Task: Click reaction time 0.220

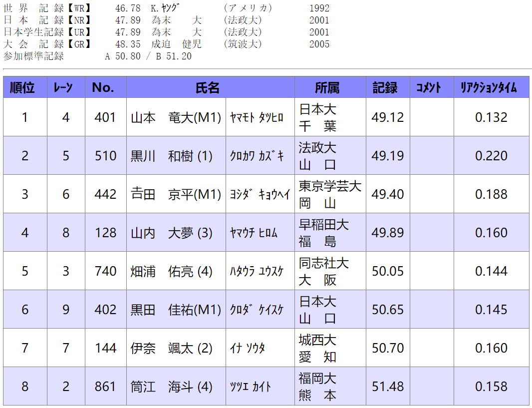Action: (491, 156)
